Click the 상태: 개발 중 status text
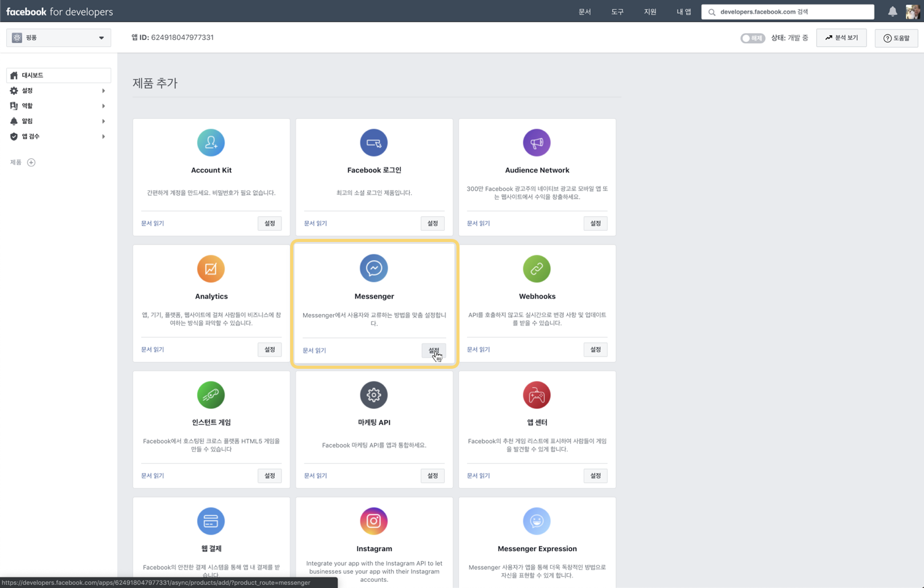The width and height of the screenshot is (924, 588). [790, 38]
